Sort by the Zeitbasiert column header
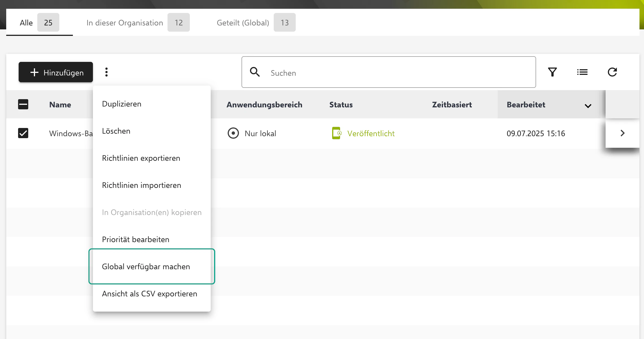The width and height of the screenshot is (644, 339). click(x=452, y=105)
